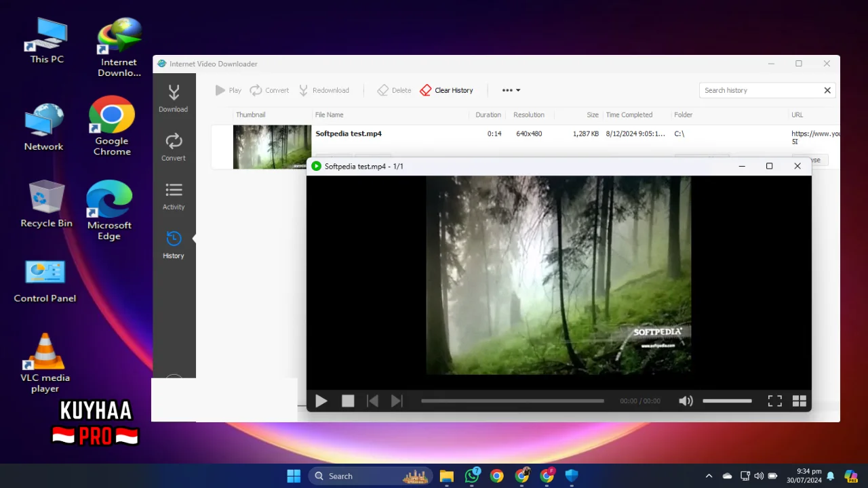Screen dimensions: 868x488
Task: Open This PC desktop icon
Action: pyautogui.click(x=47, y=41)
